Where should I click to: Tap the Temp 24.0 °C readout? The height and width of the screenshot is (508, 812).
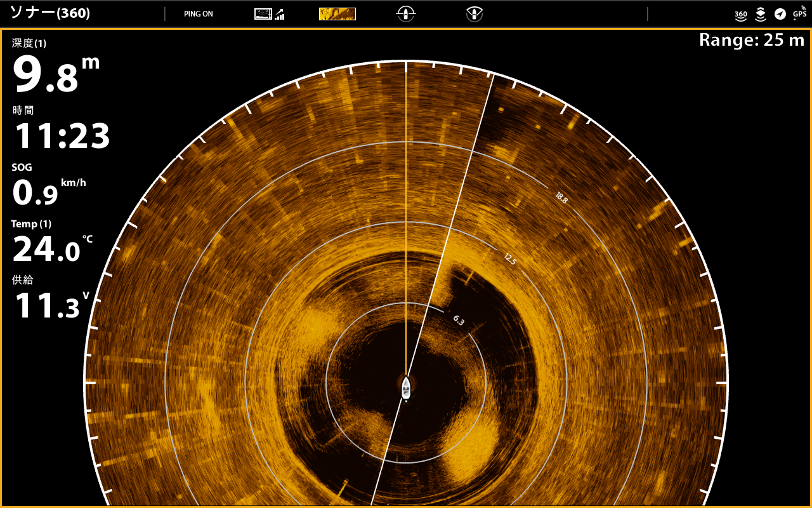52,243
